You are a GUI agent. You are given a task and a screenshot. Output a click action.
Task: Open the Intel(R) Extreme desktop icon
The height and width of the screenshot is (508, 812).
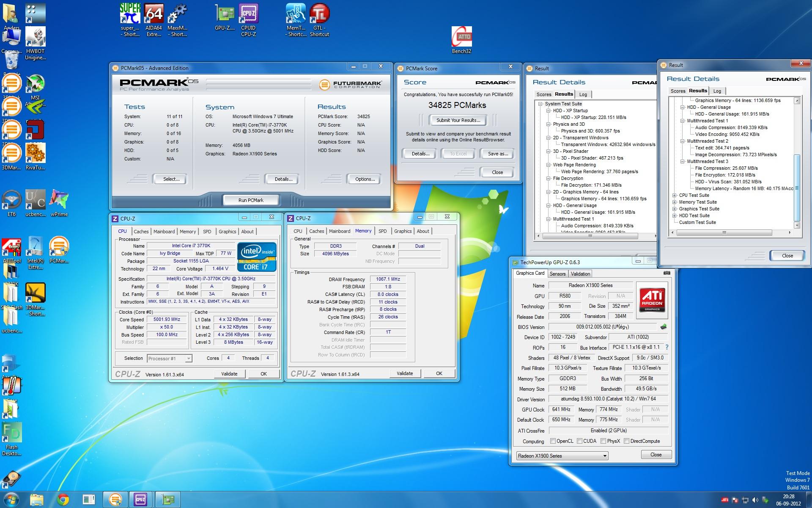(36, 253)
